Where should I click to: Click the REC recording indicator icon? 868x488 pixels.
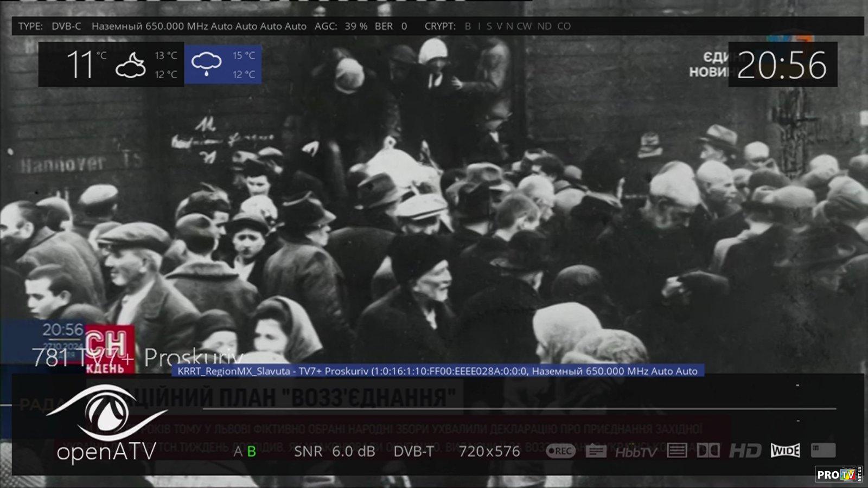pos(560,451)
